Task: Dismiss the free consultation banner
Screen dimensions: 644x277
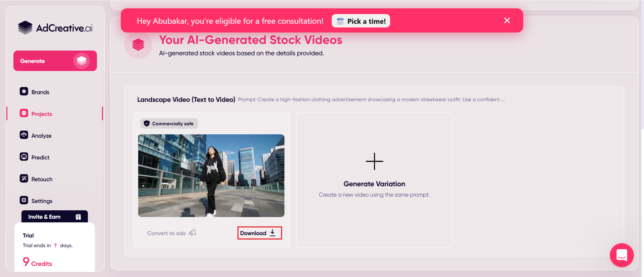Action: [x=507, y=21]
